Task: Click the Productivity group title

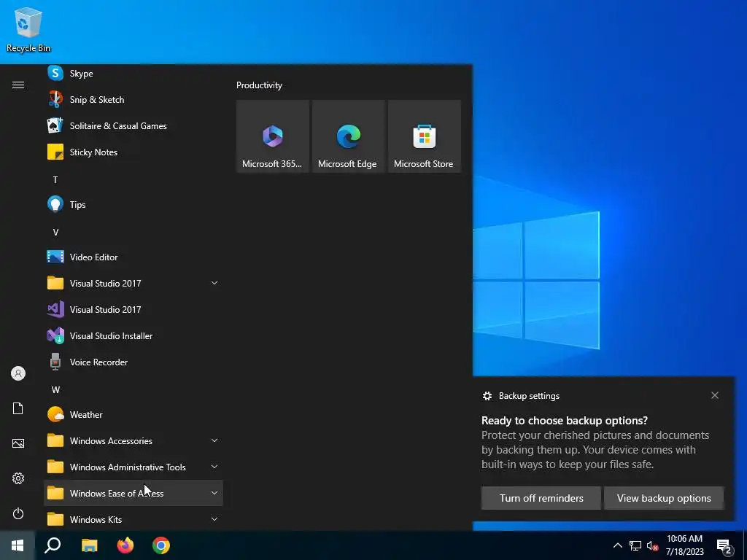Action: 259,85
